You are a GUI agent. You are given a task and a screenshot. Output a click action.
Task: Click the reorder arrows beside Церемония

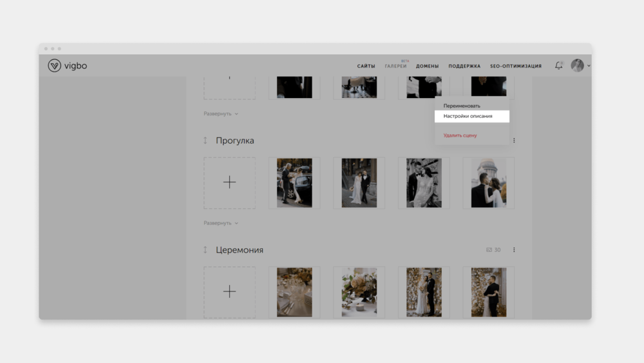click(205, 250)
